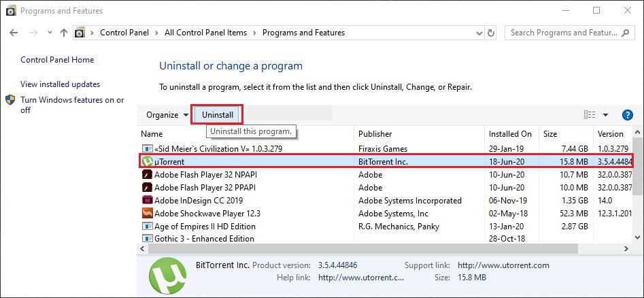The image size is (644, 298).
Task: Click the horizontal scrollbar left arrow
Action: 142,249
